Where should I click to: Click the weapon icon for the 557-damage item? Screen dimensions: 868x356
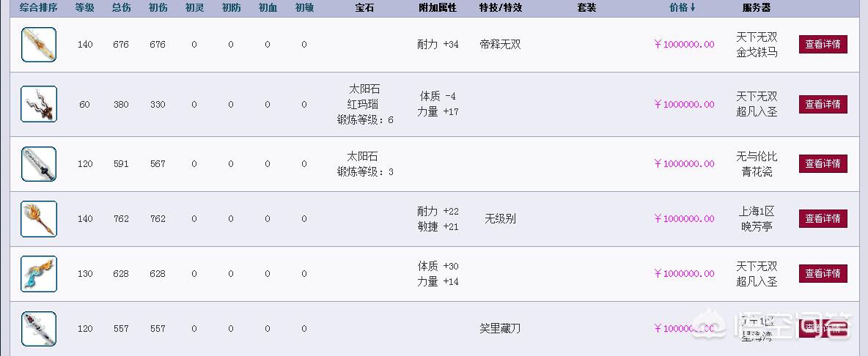point(39,329)
